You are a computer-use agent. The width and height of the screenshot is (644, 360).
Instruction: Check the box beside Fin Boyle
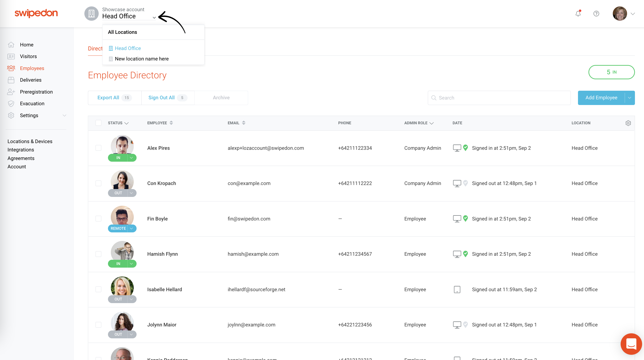coord(98,219)
